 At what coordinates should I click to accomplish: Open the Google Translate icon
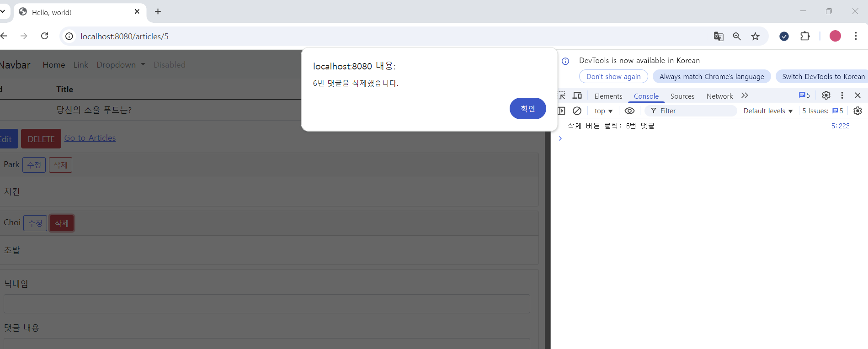pyautogui.click(x=719, y=36)
